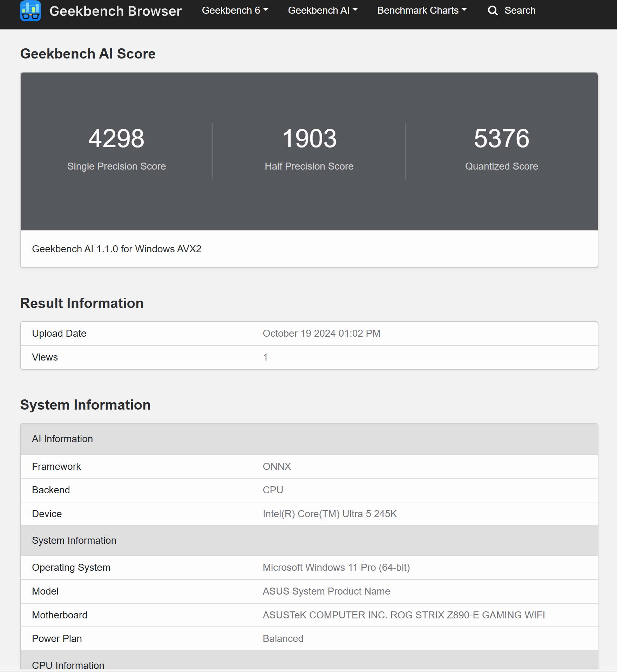This screenshot has height=672, width=617.
Task: Click the Result Information heading
Action: point(82,303)
